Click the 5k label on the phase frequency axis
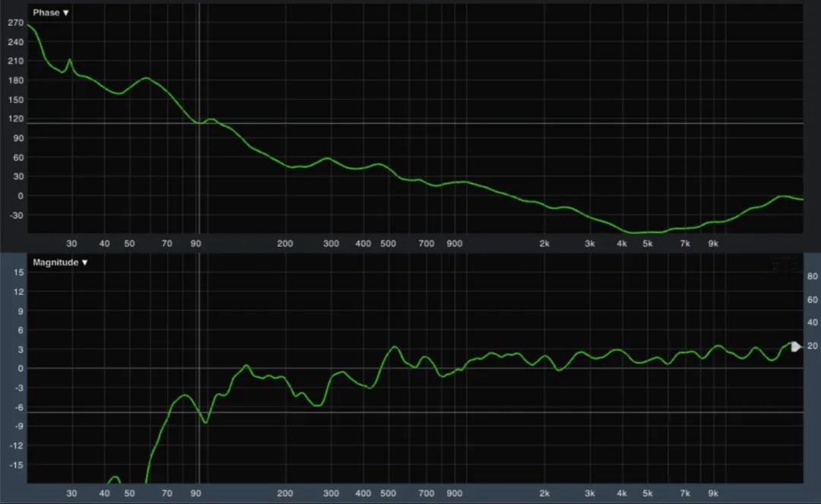The width and height of the screenshot is (821, 504). (x=648, y=244)
